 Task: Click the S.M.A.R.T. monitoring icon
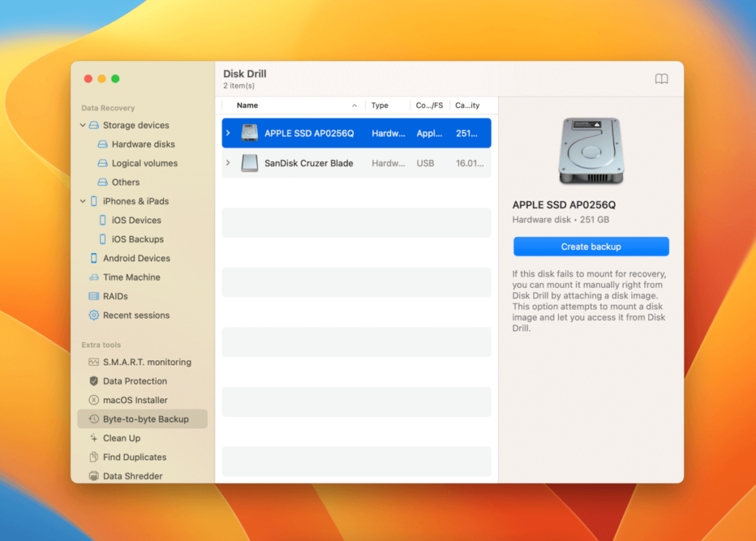point(94,362)
